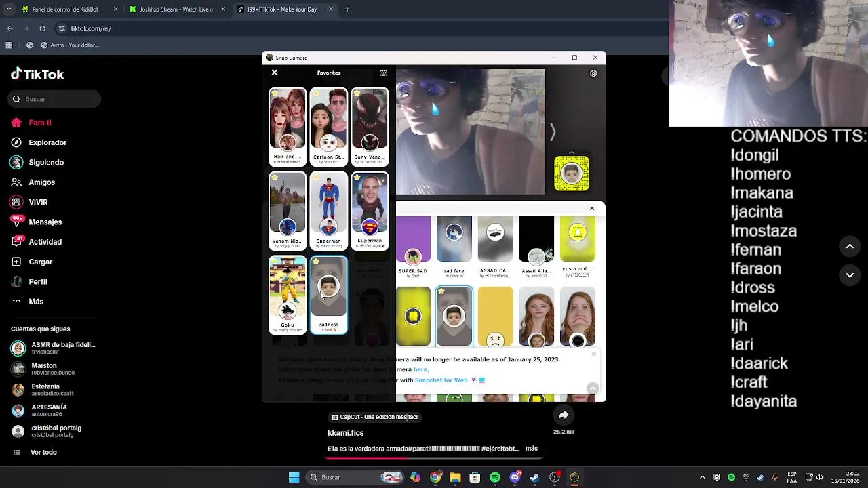Select the Sony Veno... favorite lens
The width and height of the screenshot is (868, 488).
tap(370, 127)
